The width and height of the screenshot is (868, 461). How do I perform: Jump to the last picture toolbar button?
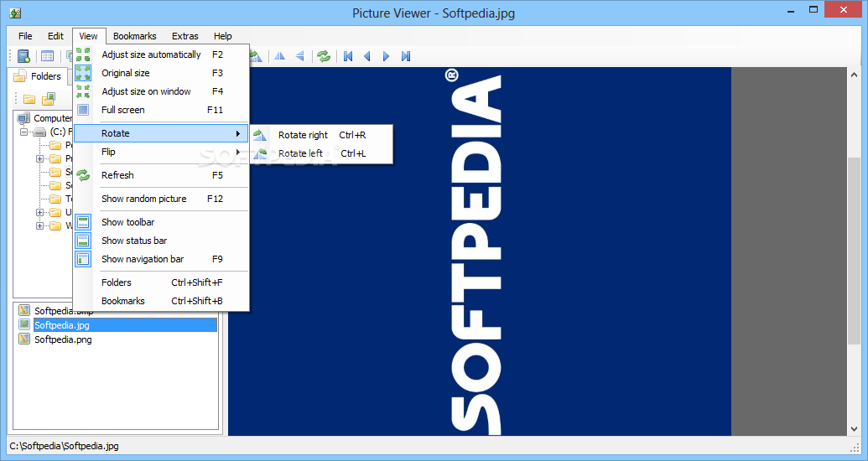(x=406, y=56)
